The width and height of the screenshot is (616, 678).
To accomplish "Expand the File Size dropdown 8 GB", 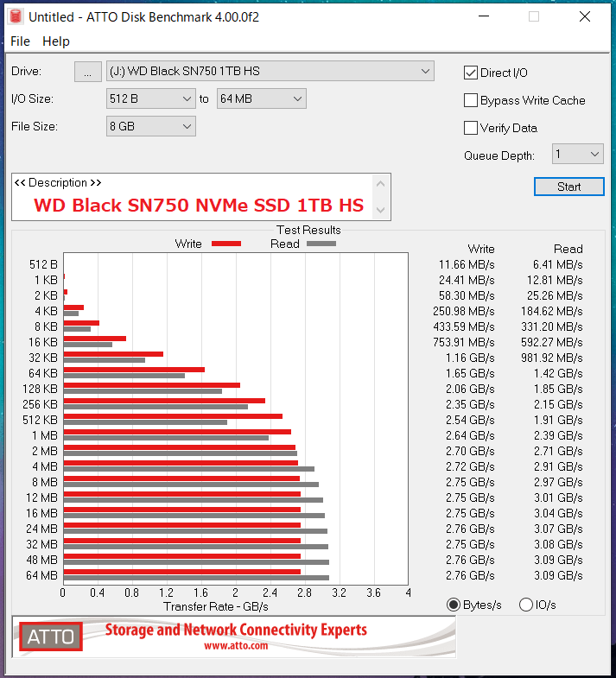I will (x=150, y=127).
